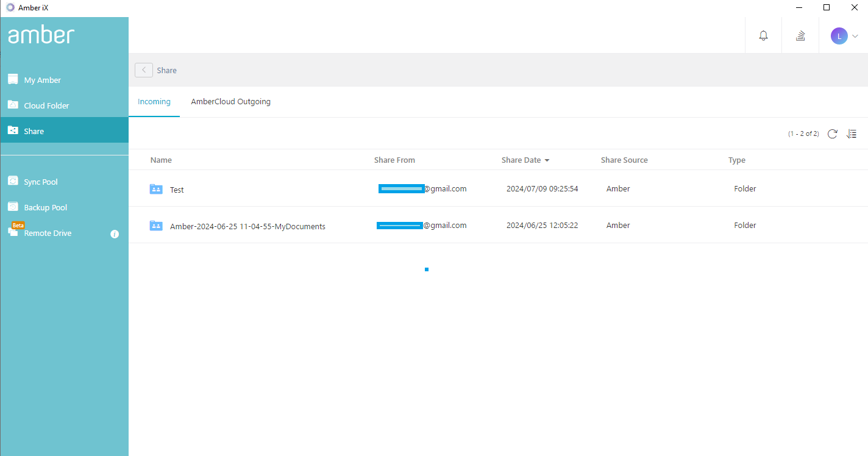This screenshot has height=456, width=868.
Task: Open Remote Drive in sidebar
Action: point(64,233)
